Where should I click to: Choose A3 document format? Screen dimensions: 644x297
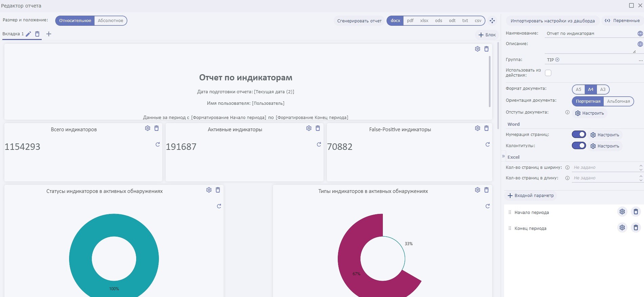(x=603, y=90)
